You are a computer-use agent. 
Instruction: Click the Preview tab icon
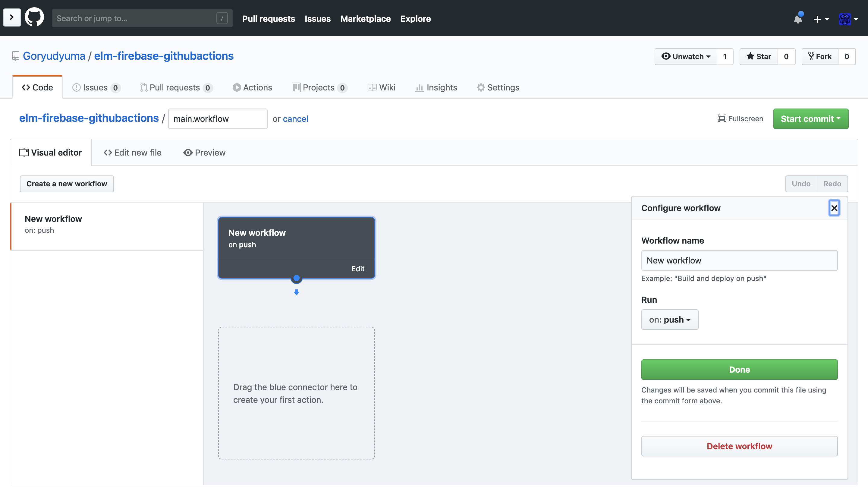(187, 152)
